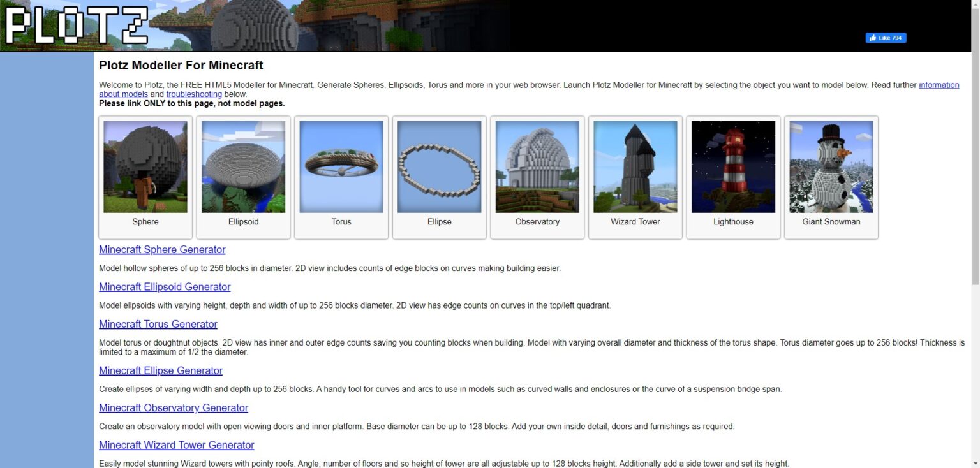Pick the Lighthouse model picture
980x468 pixels.
click(733, 167)
